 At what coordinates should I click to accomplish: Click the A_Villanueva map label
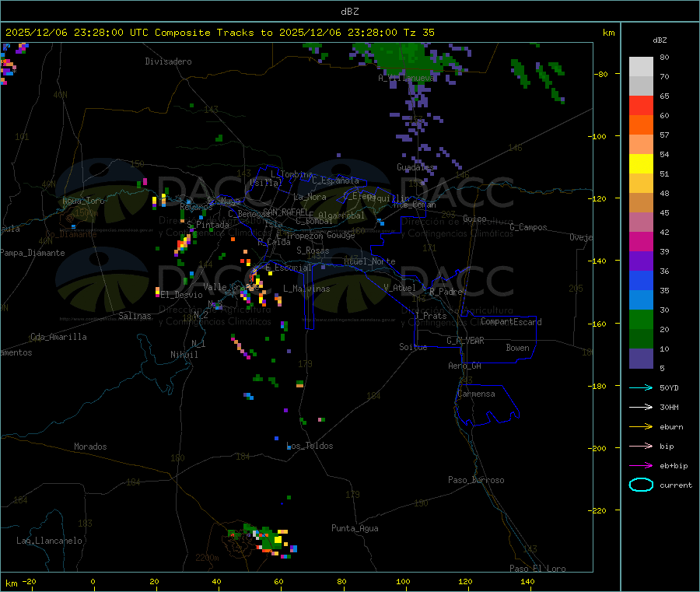pos(406,78)
